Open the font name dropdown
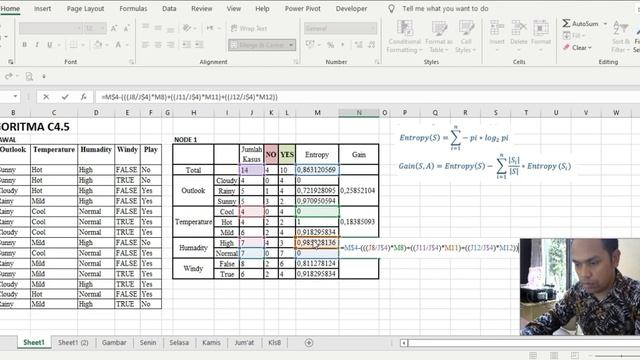Viewport: 640px width, 360px height. tap(79, 28)
